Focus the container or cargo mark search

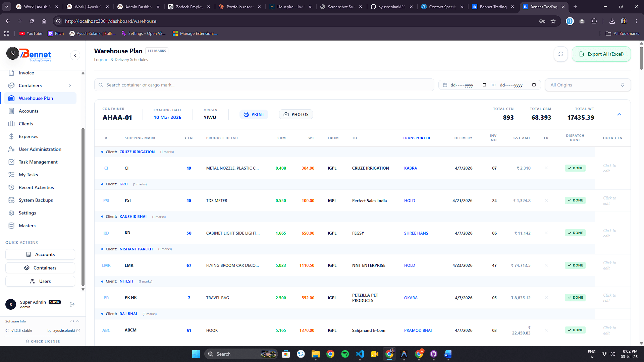(264, 85)
